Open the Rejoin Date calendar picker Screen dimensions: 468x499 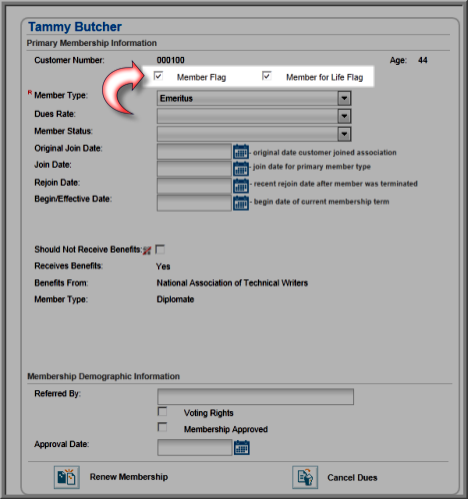241,186
